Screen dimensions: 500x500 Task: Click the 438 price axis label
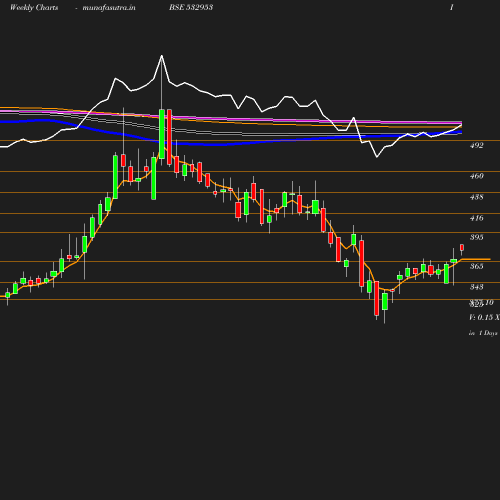[476, 197]
